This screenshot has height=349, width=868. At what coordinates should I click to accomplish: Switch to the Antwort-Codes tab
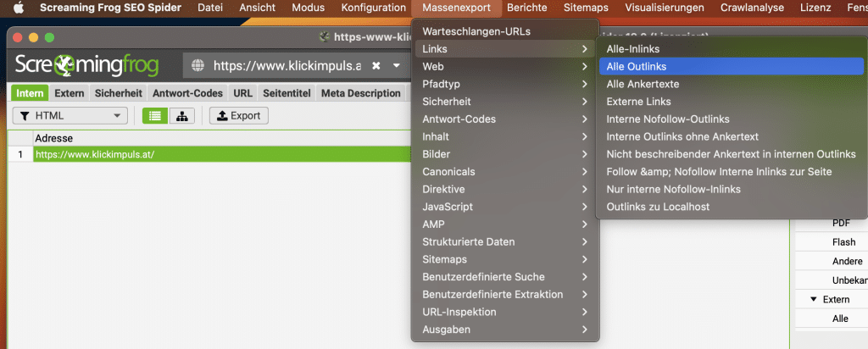point(187,93)
